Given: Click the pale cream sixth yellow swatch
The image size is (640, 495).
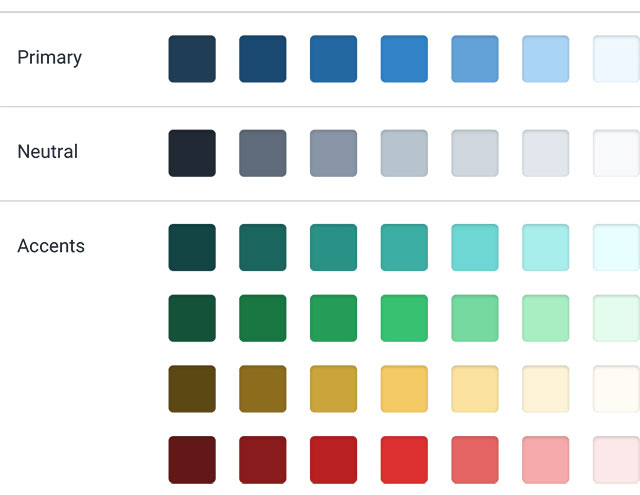Looking at the screenshot, I should [545, 389].
